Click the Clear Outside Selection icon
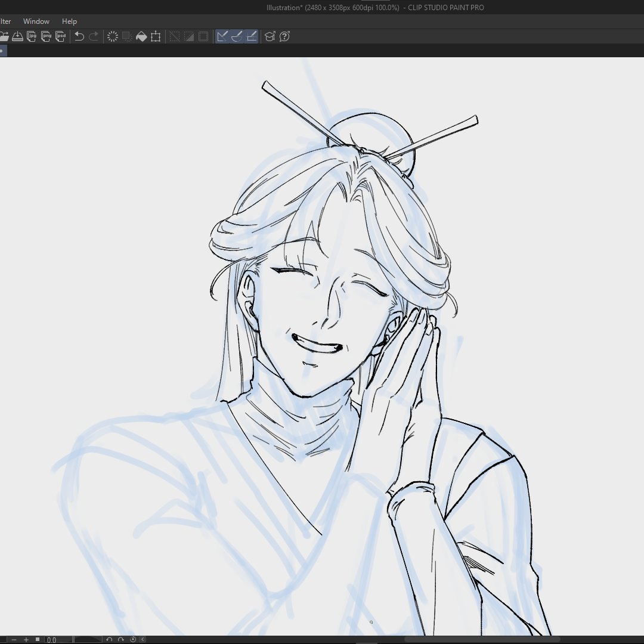644x644 pixels. [x=127, y=36]
